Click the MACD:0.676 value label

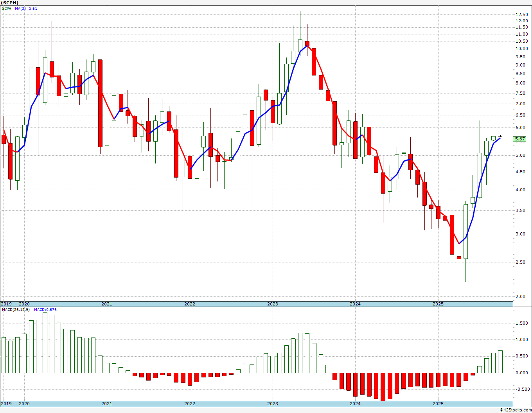point(45,310)
